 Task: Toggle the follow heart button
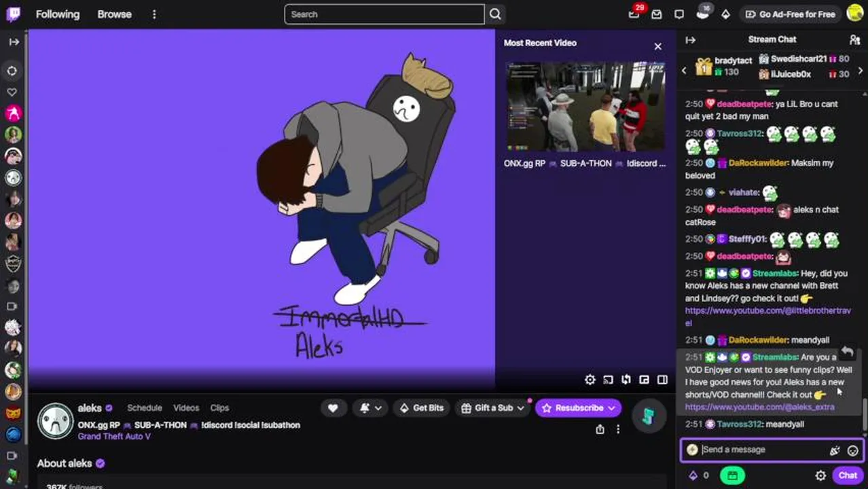(333, 408)
